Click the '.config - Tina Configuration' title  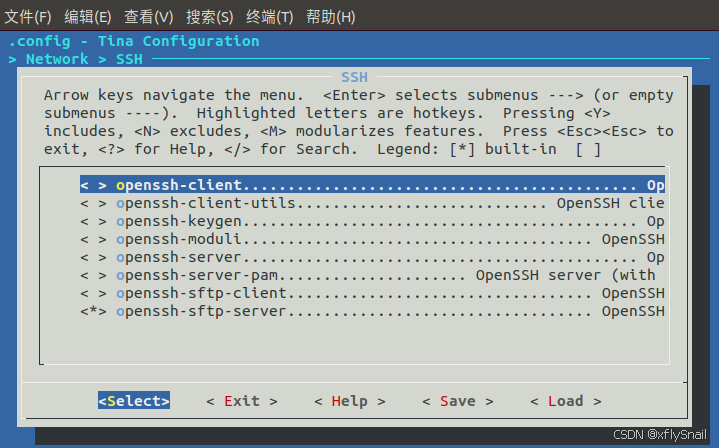click(134, 41)
